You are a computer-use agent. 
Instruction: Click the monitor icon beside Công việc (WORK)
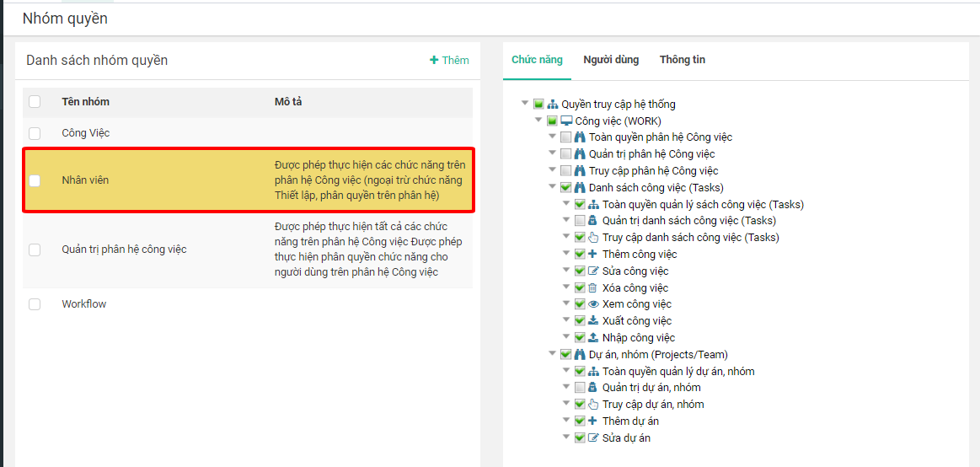[566, 121]
